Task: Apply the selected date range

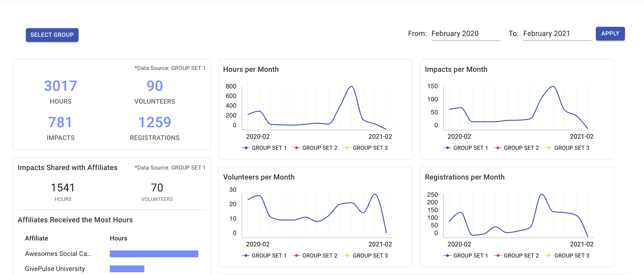Action: [610, 34]
